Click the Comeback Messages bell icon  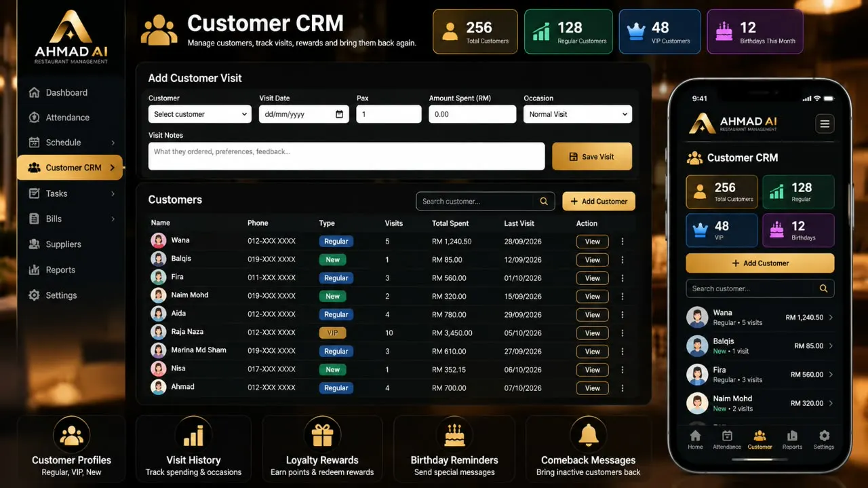point(588,436)
